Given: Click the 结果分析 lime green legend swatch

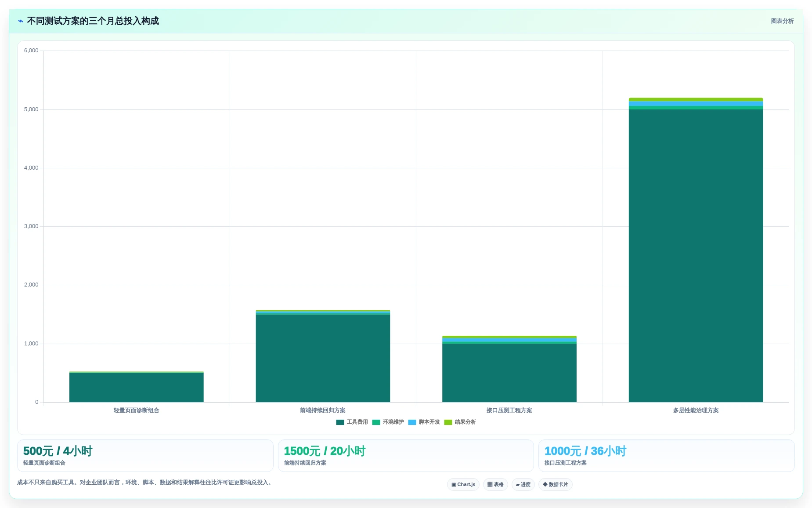Looking at the screenshot, I should click(448, 422).
